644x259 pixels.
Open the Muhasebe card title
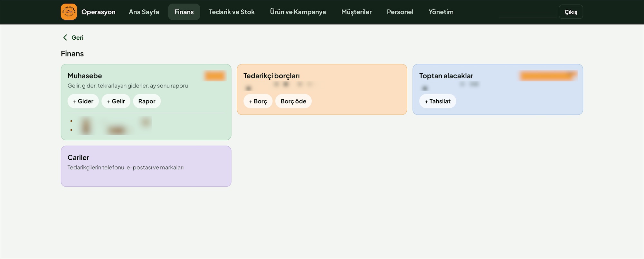pyautogui.click(x=85, y=76)
